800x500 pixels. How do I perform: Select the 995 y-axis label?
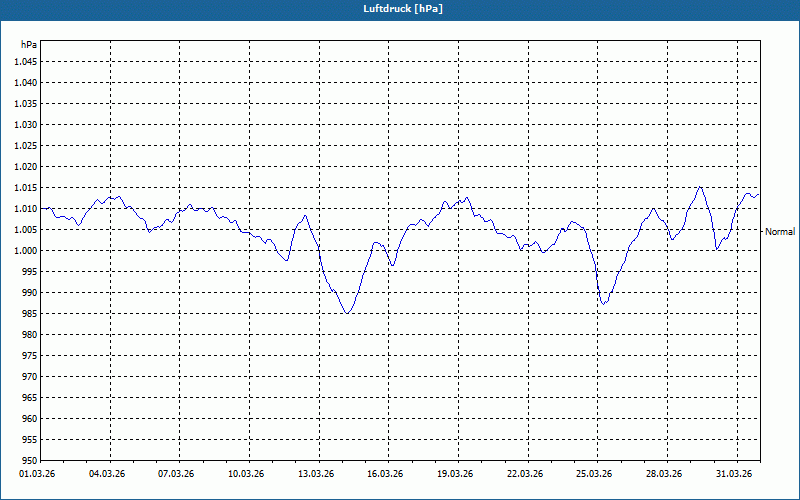coord(30,271)
